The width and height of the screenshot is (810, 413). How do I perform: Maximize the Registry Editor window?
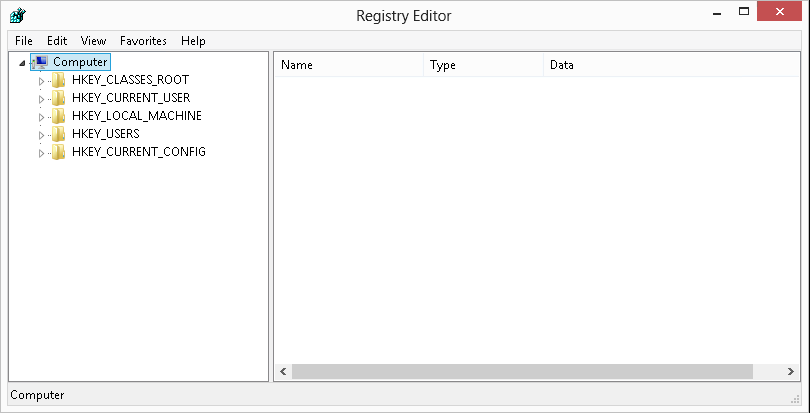pyautogui.click(x=744, y=11)
